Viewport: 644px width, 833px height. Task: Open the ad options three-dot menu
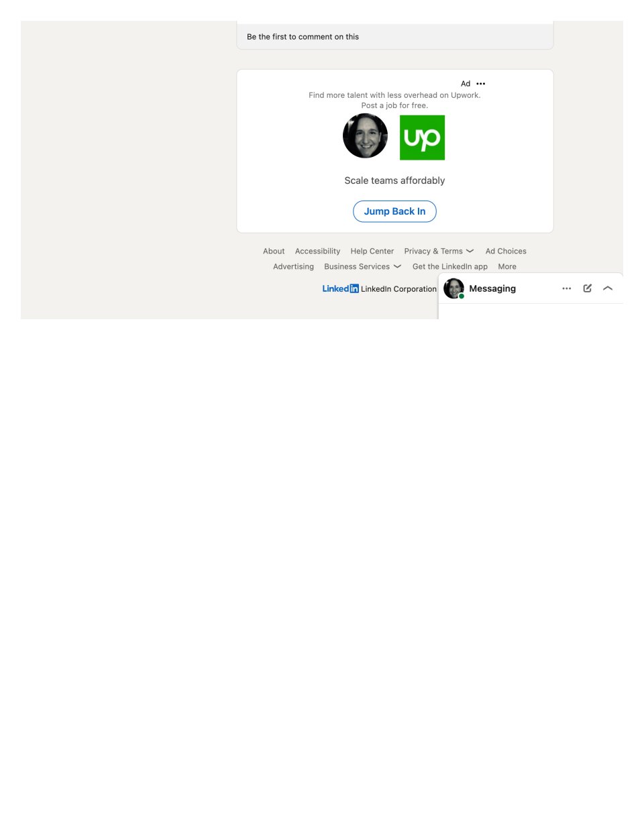[x=480, y=84]
